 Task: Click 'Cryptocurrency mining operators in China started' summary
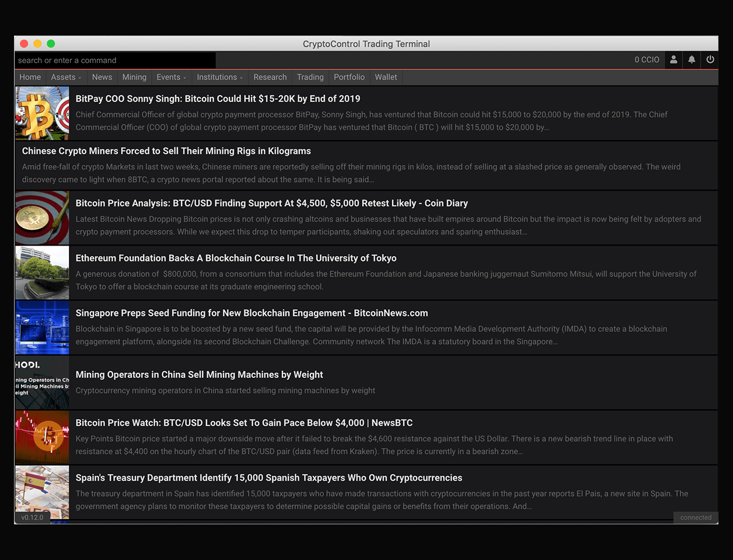coord(225,391)
